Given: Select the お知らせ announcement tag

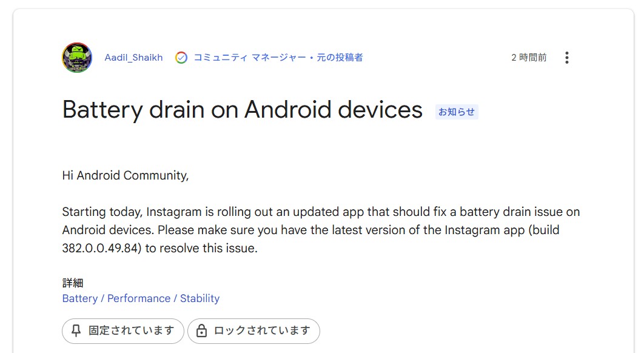Looking at the screenshot, I should coord(457,112).
